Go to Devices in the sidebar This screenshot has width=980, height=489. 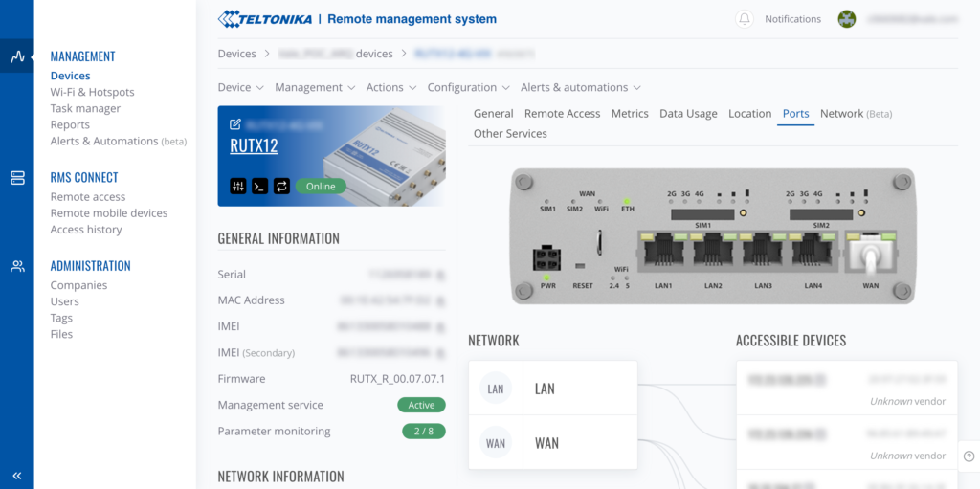click(x=70, y=76)
